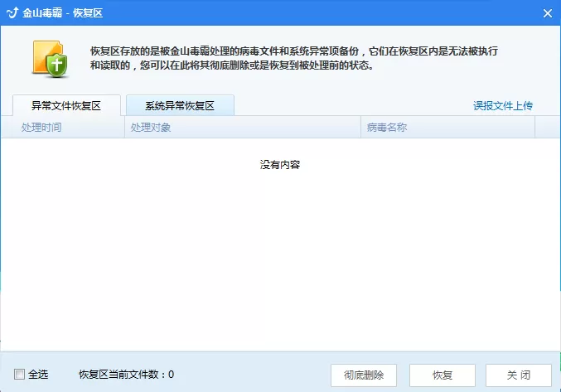The image size is (561, 392).
Task: Sort by 处理对象 column header
Action: pos(243,128)
